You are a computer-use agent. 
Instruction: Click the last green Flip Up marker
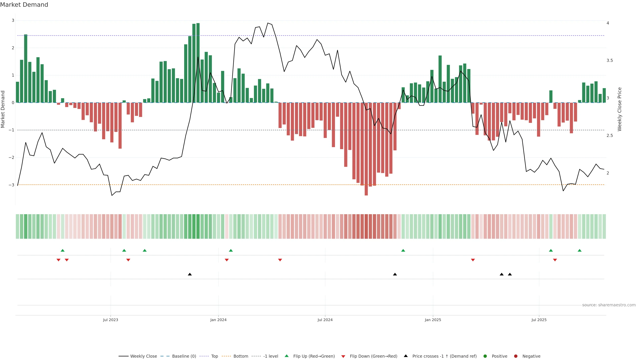click(579, 251)
